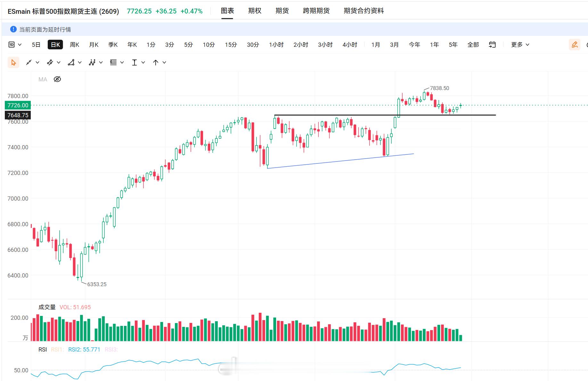
Task: Select the wave pattern drawing tool
Action: pos(92,62)
